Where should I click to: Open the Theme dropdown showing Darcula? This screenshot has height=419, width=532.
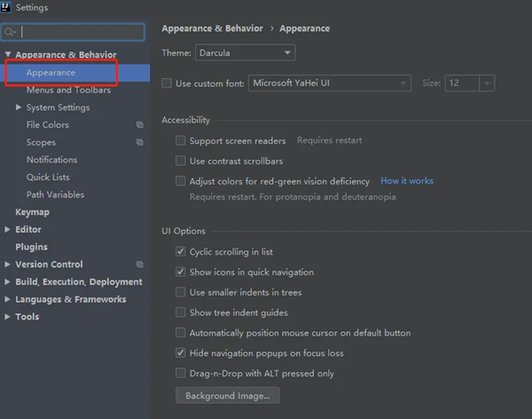(x=245, y=53)
